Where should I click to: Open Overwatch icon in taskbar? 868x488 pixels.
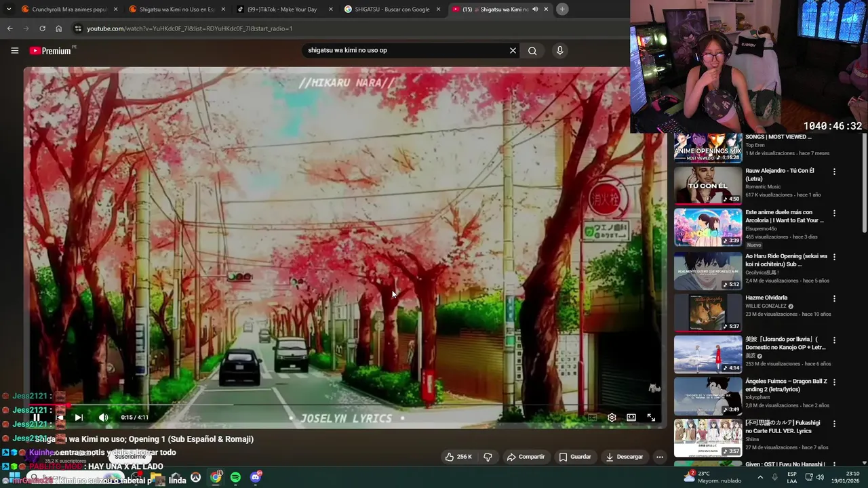coord(196,477)
